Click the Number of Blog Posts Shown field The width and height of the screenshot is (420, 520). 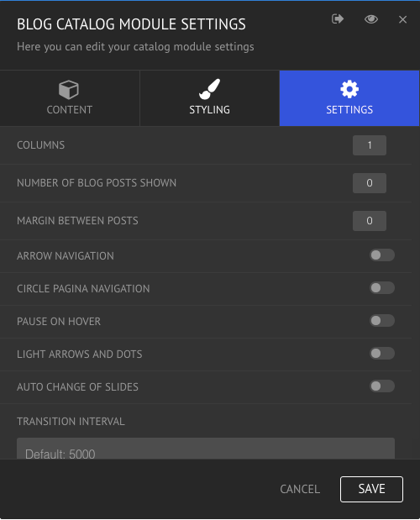(x=370, y=183)
